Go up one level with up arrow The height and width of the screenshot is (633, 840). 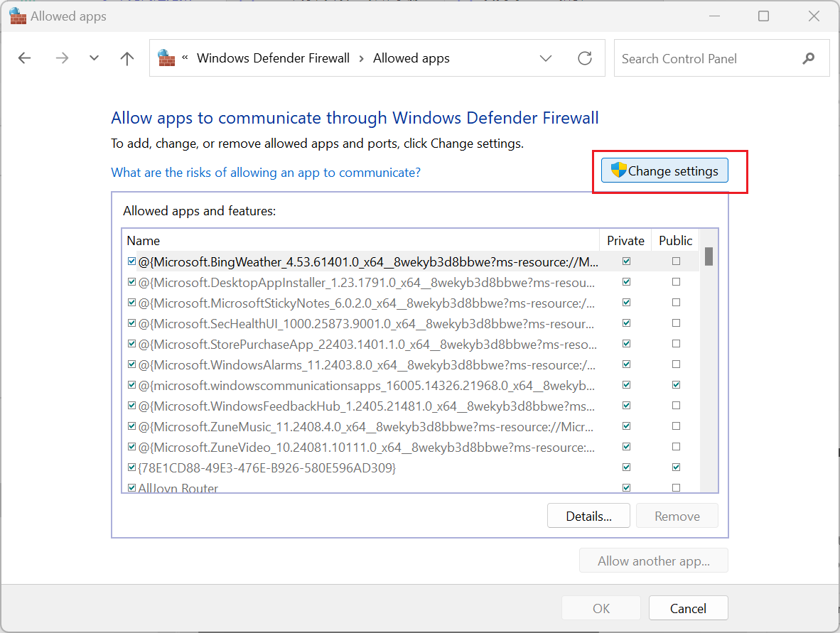pyautogui.click(x=127, y=58)
